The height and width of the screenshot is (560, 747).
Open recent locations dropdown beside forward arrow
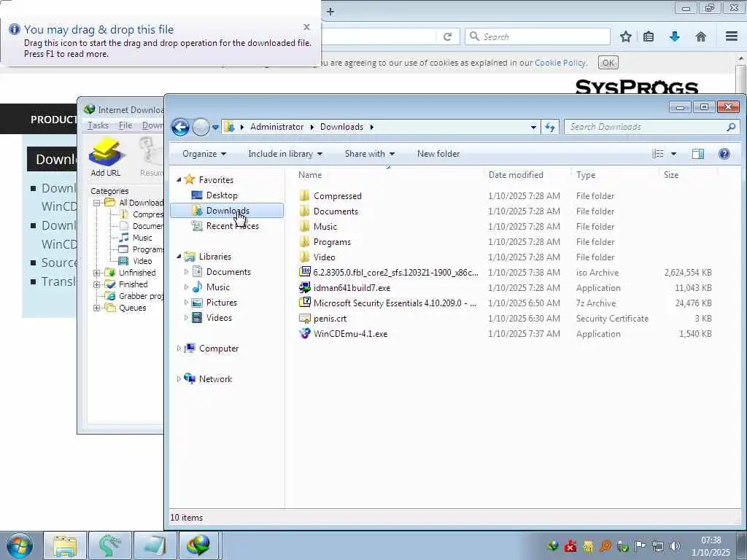(x=215, y=127)
